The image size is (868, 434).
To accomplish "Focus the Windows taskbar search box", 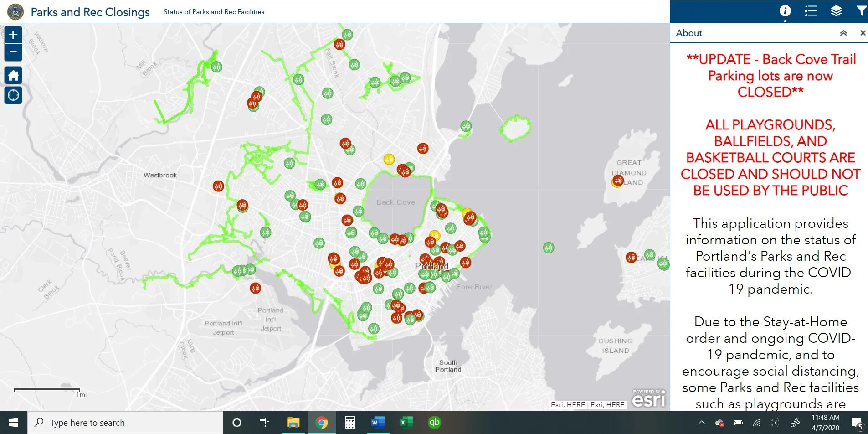I will pos(125,423).
